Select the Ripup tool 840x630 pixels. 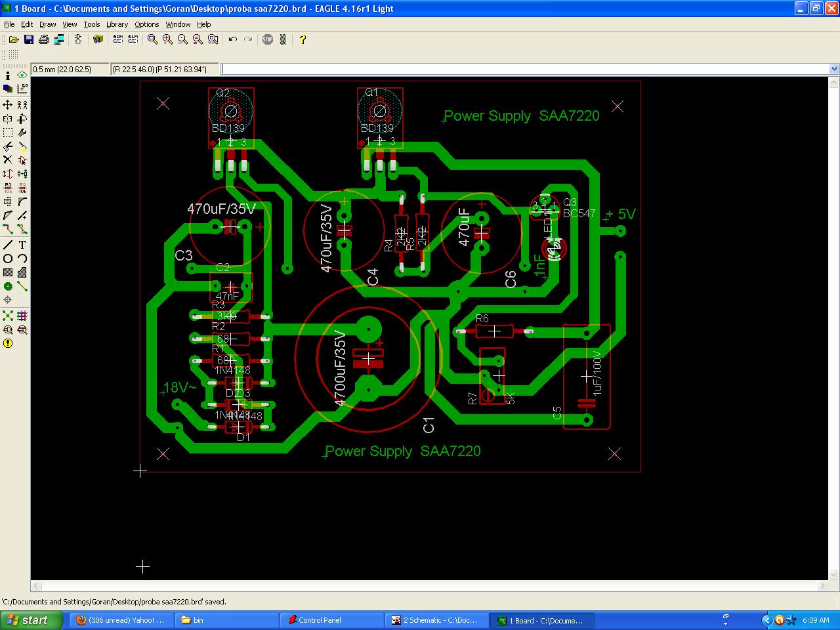click(22, 229)
